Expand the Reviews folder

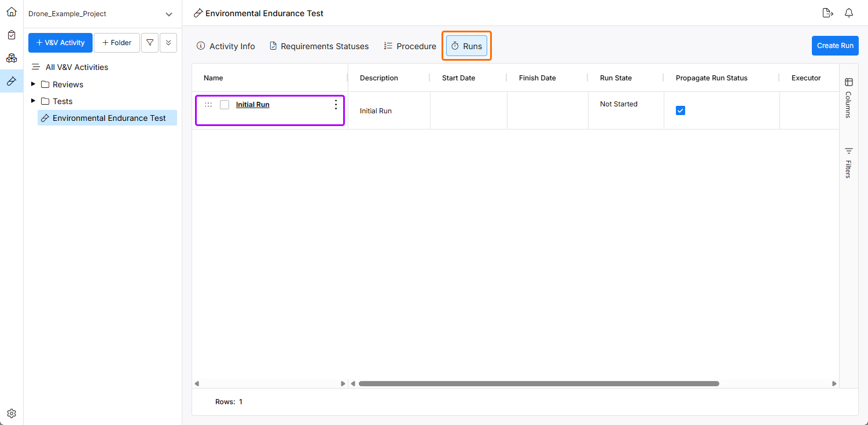pyautogui.click(x=34, y=84)
